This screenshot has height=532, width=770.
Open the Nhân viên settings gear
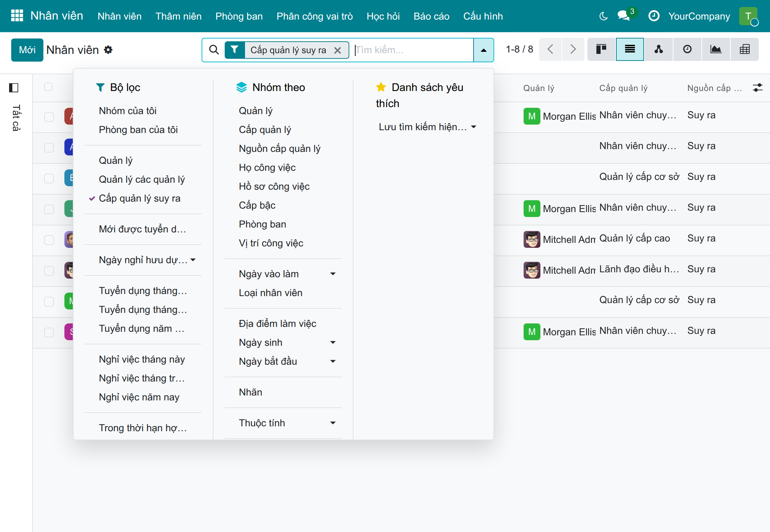tap(108, 50)
